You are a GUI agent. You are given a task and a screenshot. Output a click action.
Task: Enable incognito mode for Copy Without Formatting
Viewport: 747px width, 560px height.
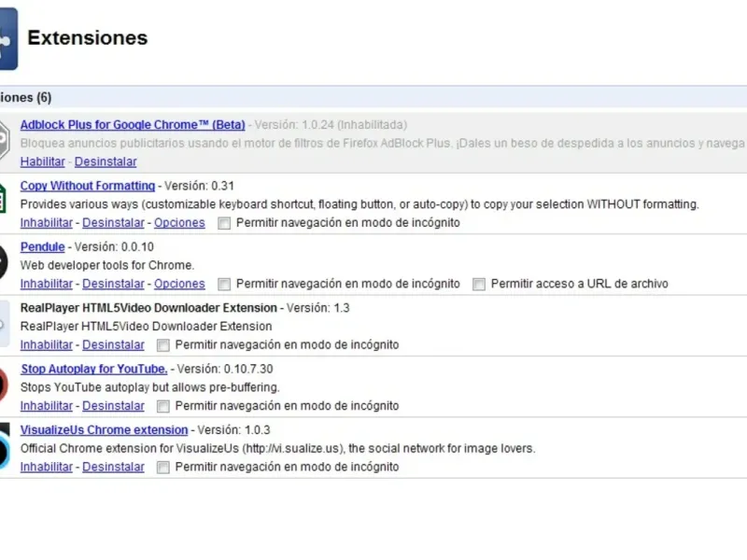[224, 223]
